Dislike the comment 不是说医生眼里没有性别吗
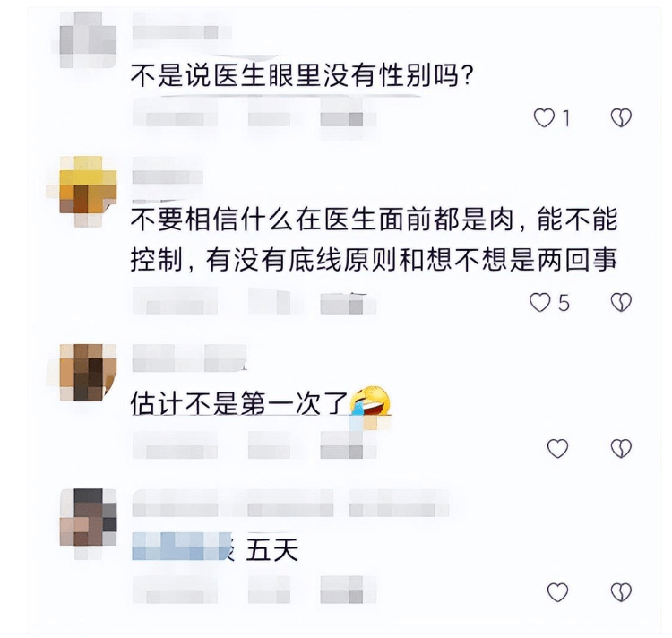Screen dimensions: 672x638 [x=621, y=117]
